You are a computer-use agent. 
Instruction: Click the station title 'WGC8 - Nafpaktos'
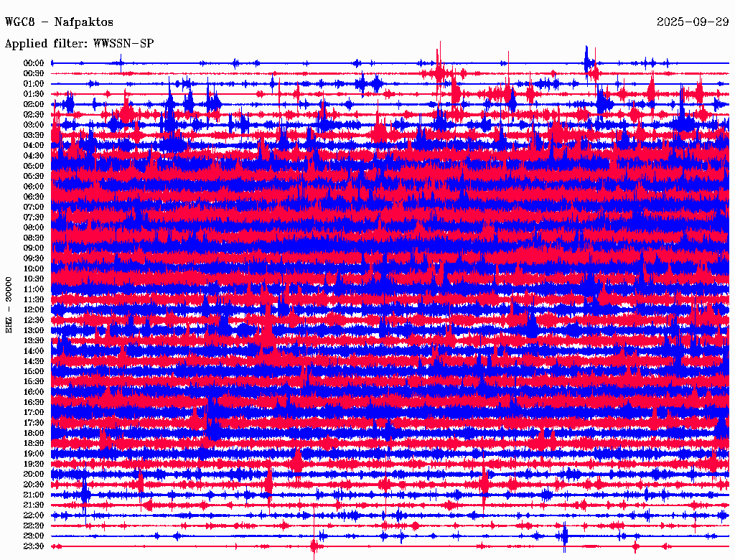59,22
